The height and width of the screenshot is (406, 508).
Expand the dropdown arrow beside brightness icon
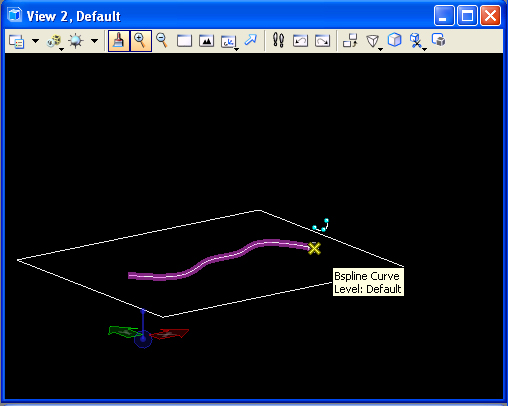click(95, 41)
